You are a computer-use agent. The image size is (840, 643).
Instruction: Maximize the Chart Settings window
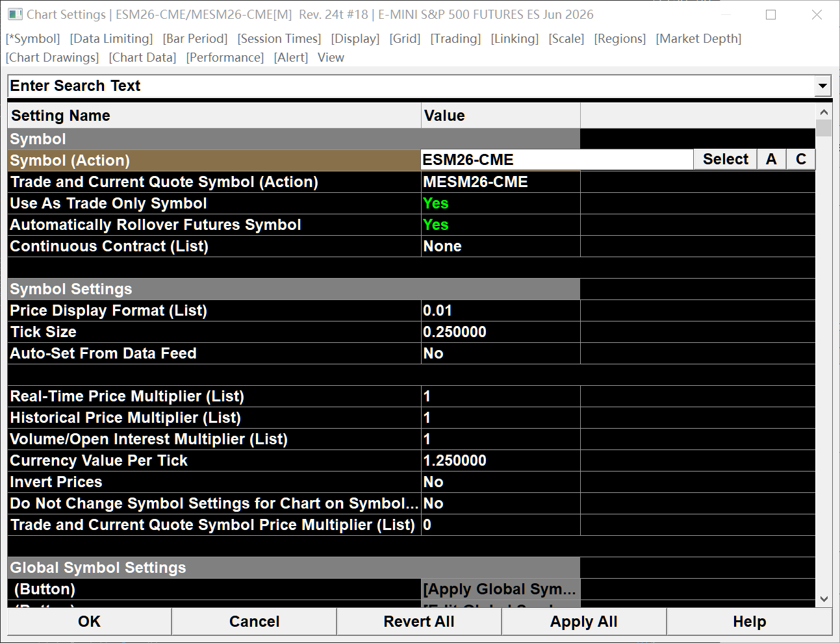771,14
